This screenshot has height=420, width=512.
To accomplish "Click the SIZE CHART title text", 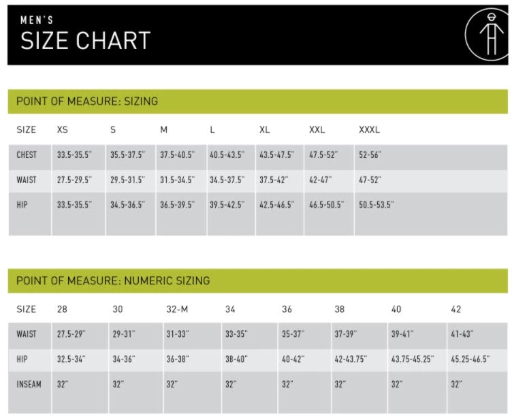I will tap(85, 41).
